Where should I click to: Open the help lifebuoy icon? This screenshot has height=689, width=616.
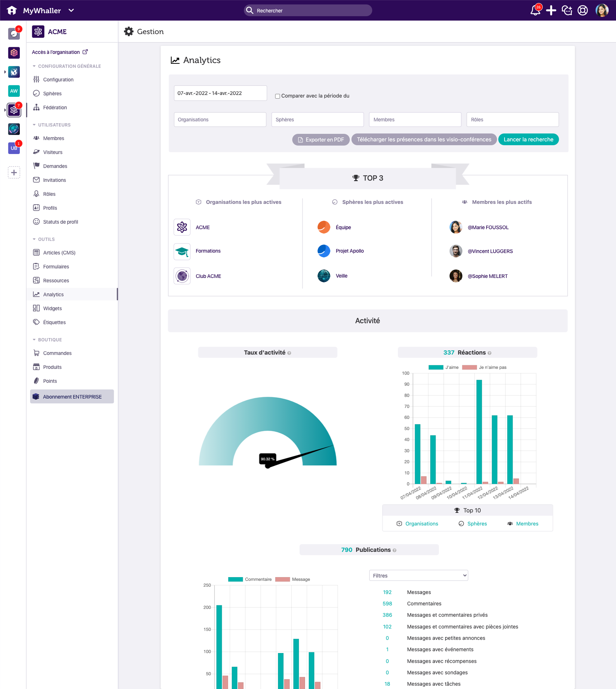pyautogui.click(x=583, y=11)
